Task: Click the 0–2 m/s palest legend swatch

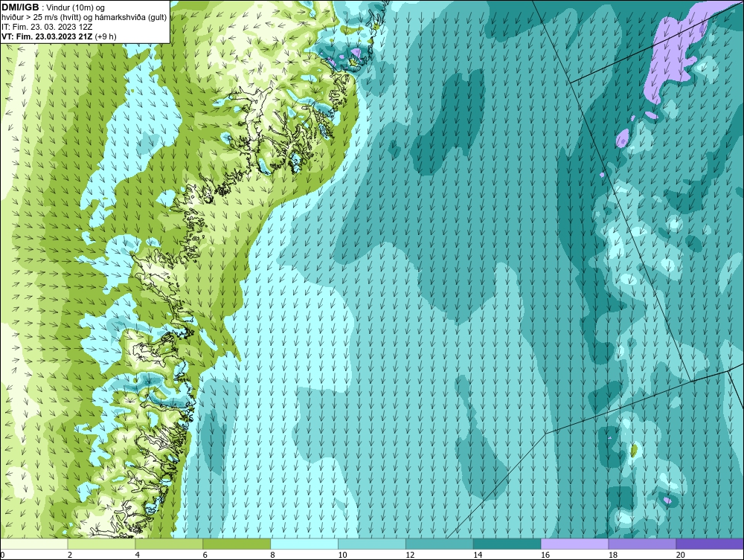Action: pos(34,544)
